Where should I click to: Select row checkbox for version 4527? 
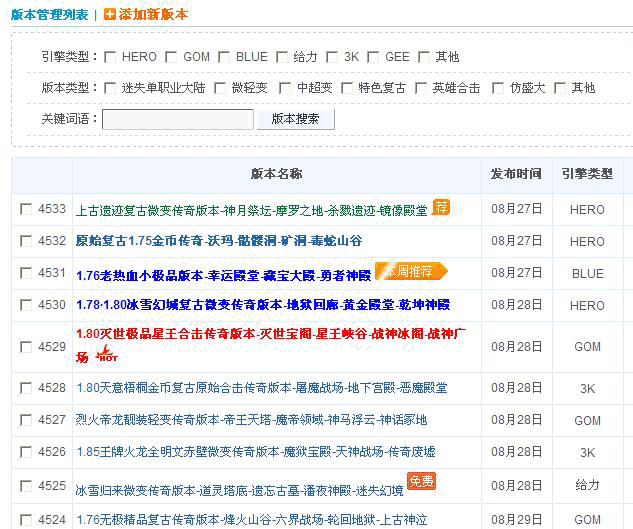click(x=26, y=420)
